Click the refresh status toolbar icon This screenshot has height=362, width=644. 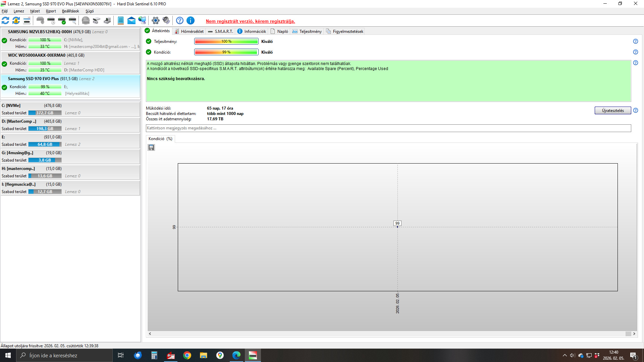coord(5,21)
